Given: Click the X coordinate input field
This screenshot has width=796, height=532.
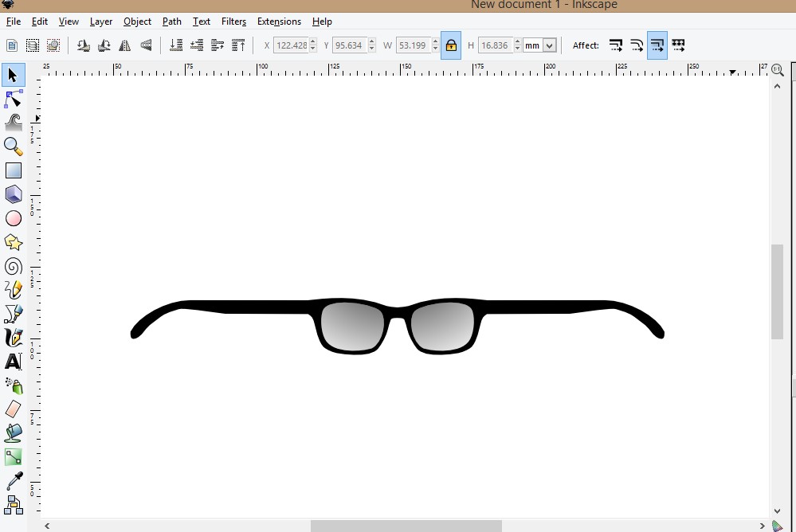Looking at the screenshot, I should (292, 45).
